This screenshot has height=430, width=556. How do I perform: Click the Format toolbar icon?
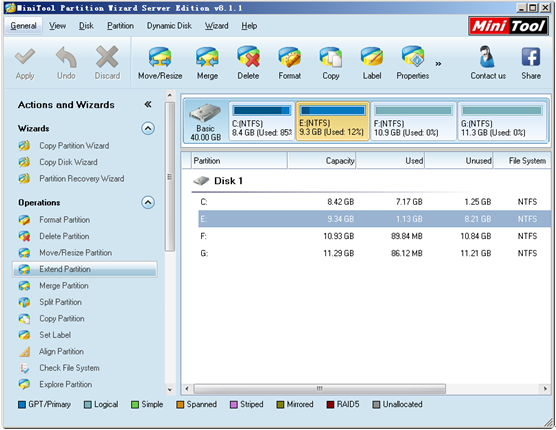(289, 57)
